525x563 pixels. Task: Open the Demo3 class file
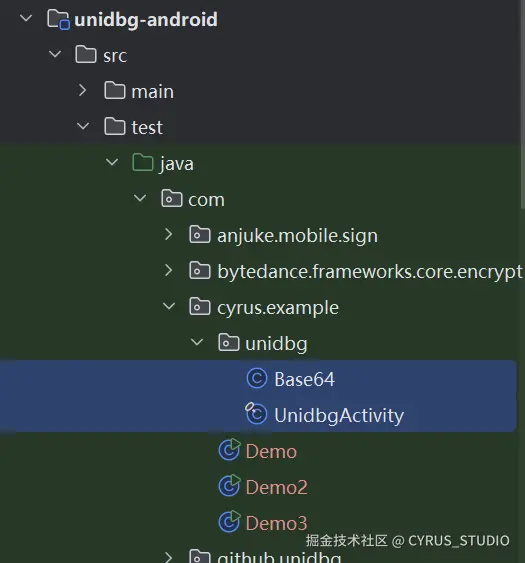277,523
